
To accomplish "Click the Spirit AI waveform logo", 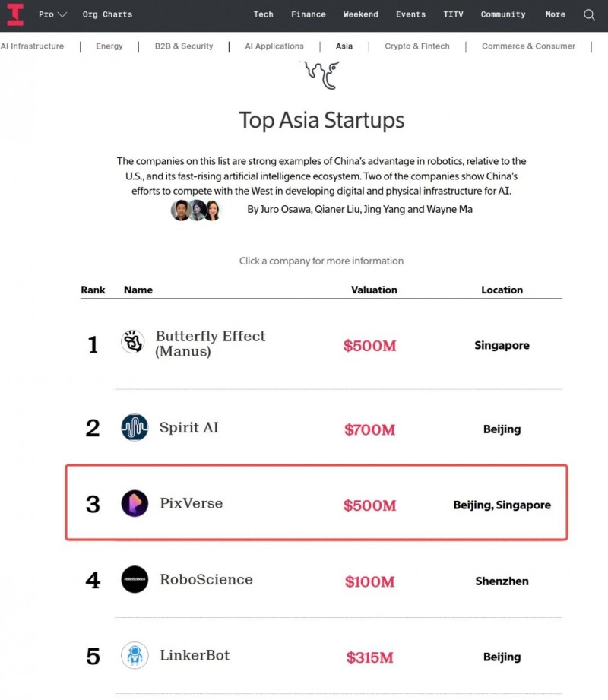I will (135, 427).
